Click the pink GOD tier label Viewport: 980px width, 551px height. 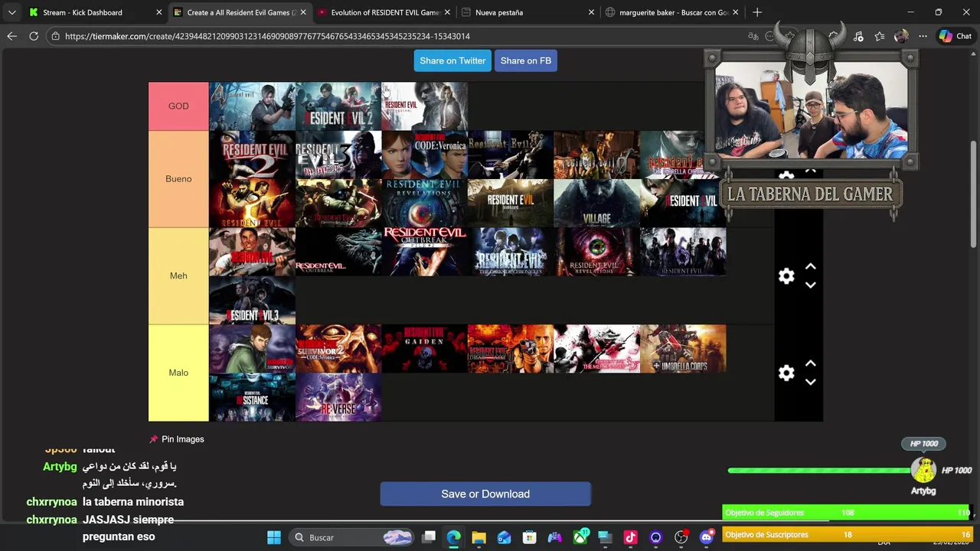pyautogui.click(x=178, y=106)
